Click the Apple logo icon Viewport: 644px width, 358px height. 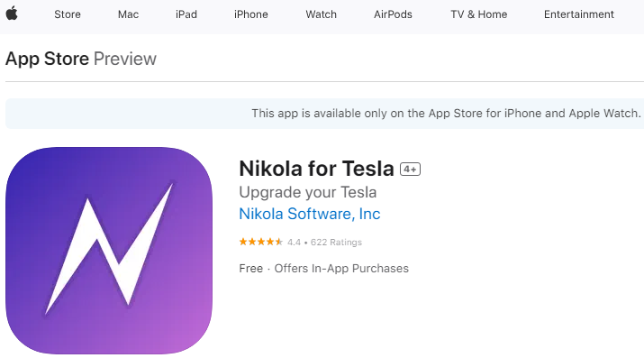point(12,14)
